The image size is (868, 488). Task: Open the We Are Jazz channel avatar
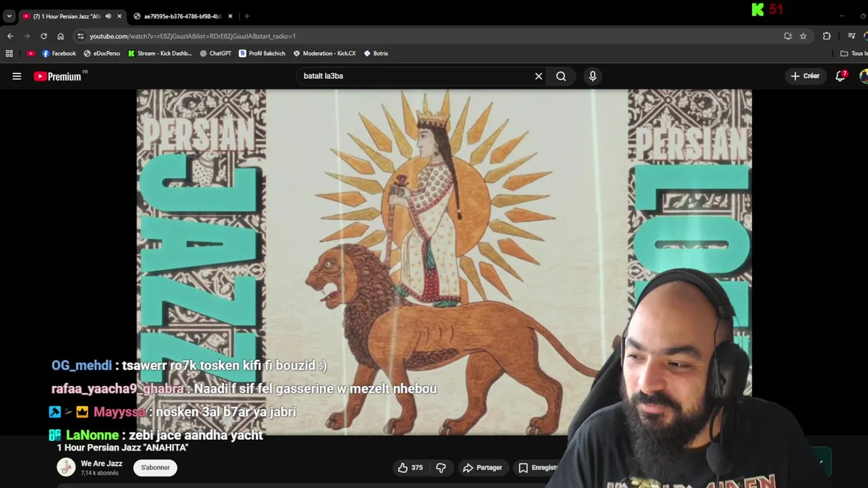click(x=66, y=467)
